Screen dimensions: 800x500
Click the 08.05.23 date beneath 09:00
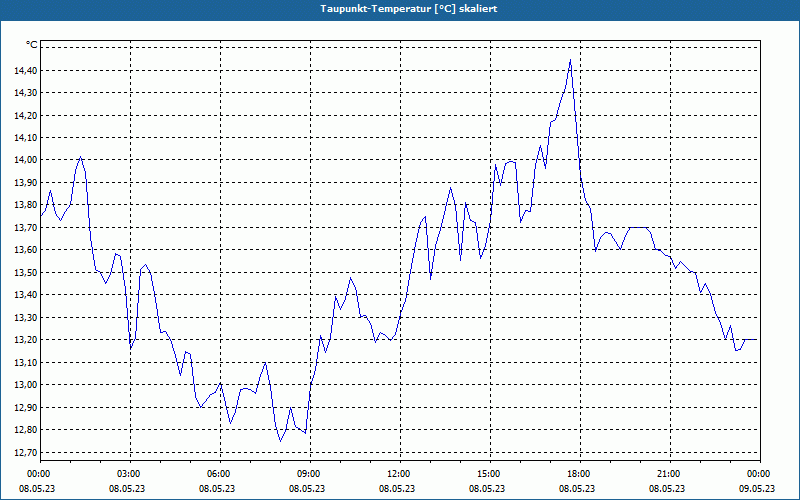pyautogui.click(x=307, y=488)
